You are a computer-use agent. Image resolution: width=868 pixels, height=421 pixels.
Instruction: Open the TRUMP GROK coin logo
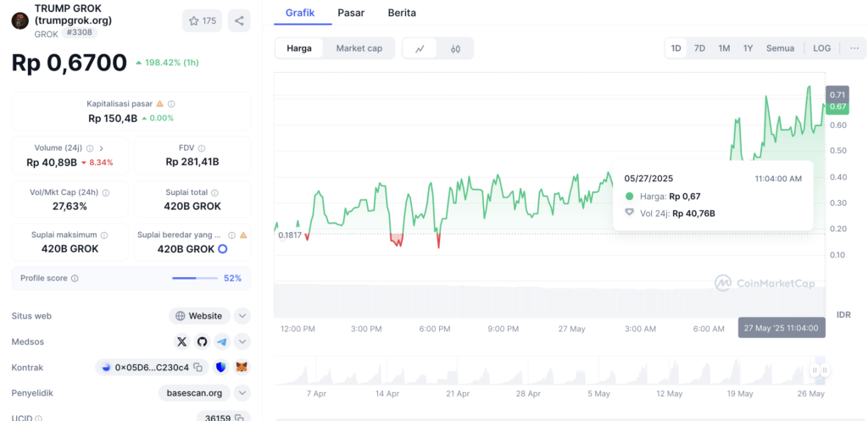tap(20, 21)
